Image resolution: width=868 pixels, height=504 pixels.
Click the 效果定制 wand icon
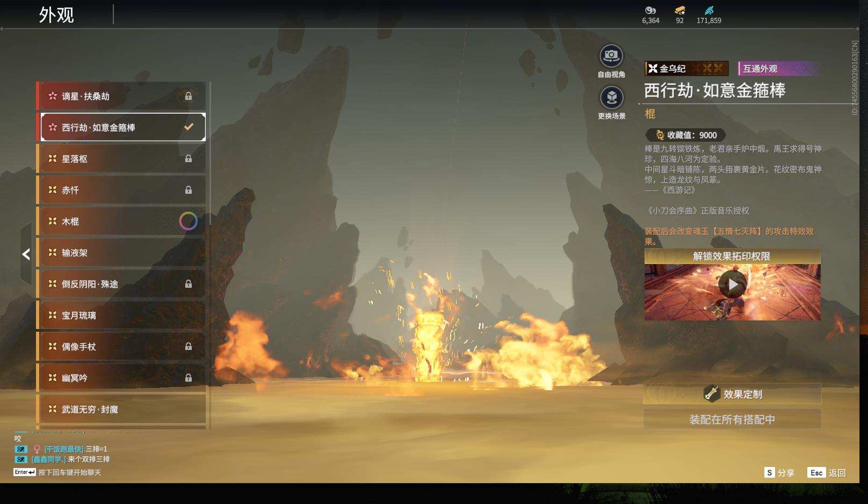(x=712, y=393)
